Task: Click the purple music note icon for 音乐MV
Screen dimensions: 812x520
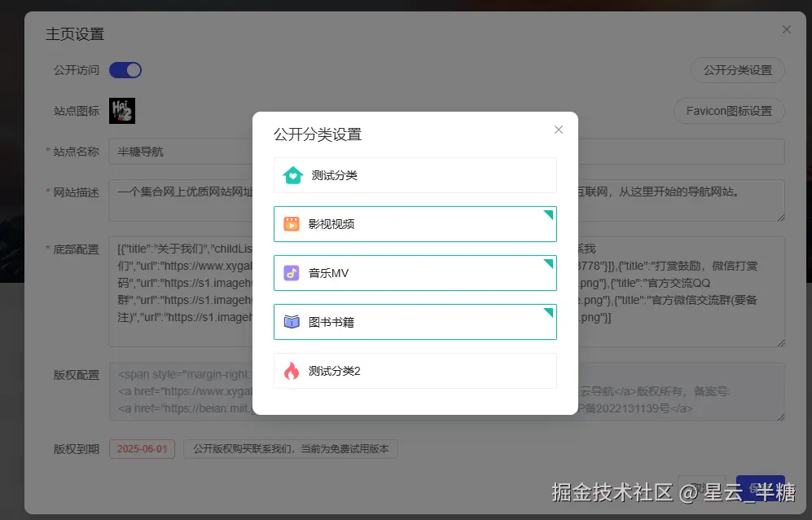Action: click(x=292, y=273)
